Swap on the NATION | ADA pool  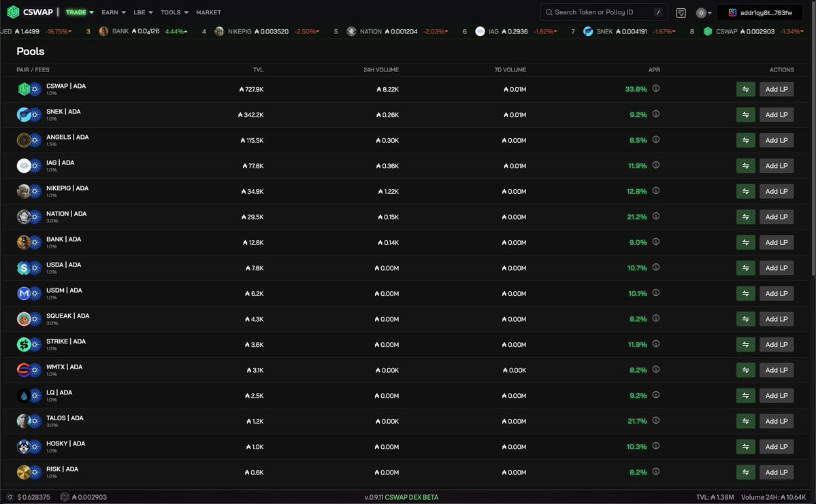(x=745, y=216)
